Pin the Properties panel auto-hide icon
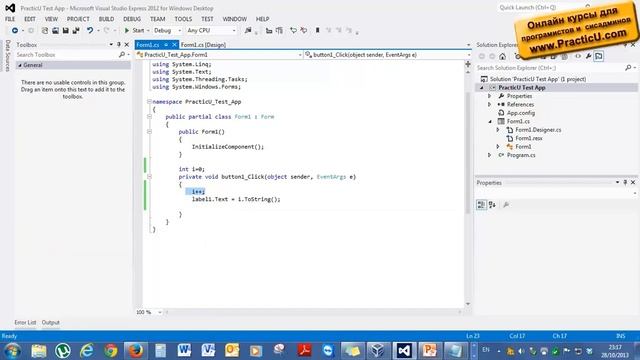 point(625,182)
